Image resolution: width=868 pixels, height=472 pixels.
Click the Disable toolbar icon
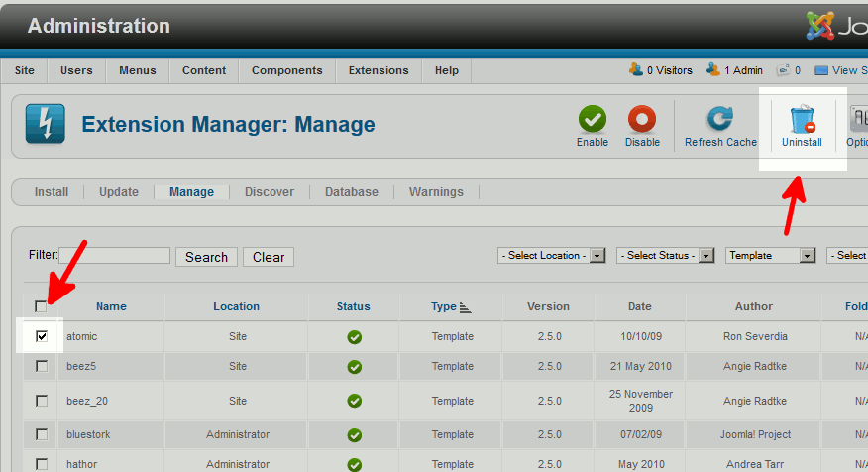click(642, 121)
